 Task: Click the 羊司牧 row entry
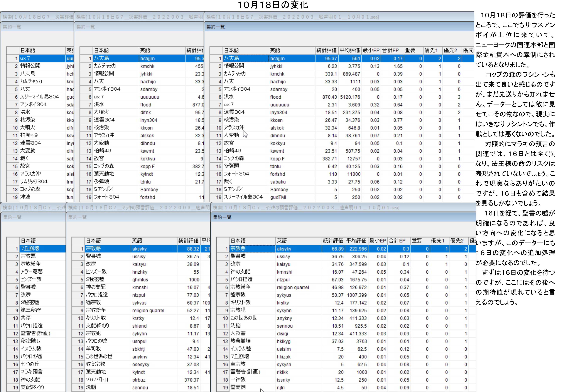coord(93,349)
